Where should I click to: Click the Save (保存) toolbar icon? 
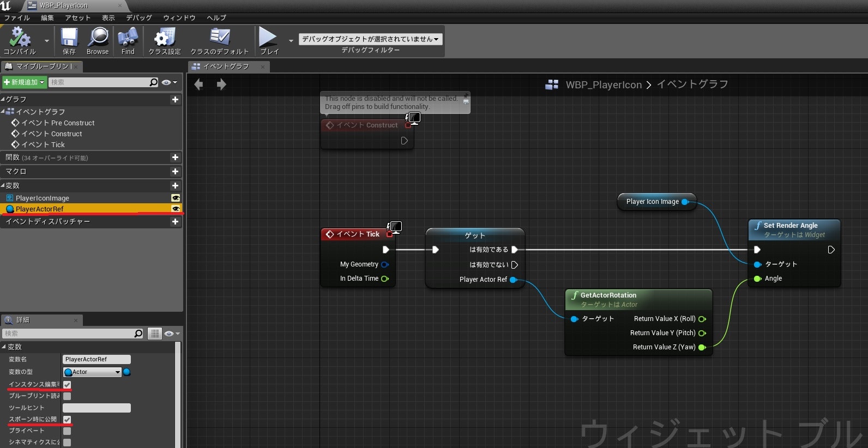point(69,41)
